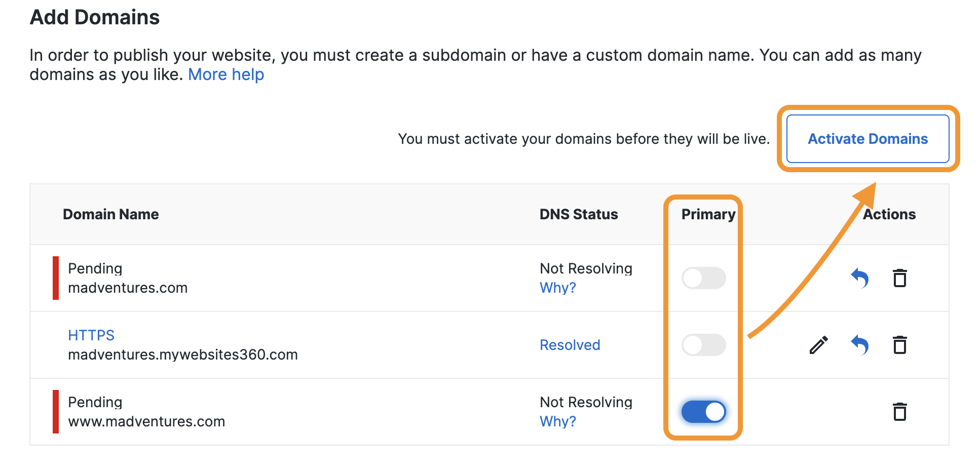This screenshot has width=980, height=473.
Task: Click the Resolved DNS status link
Action: [x=570, y=345]
